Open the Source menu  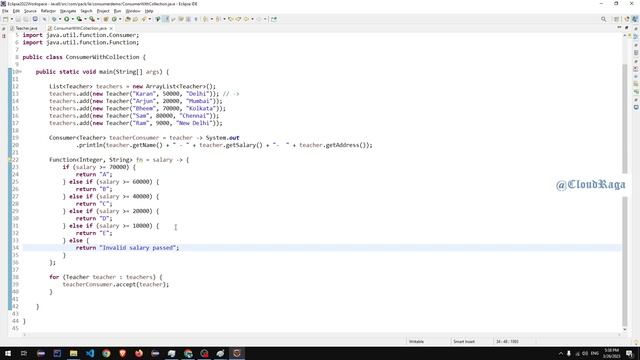[30, 11]
